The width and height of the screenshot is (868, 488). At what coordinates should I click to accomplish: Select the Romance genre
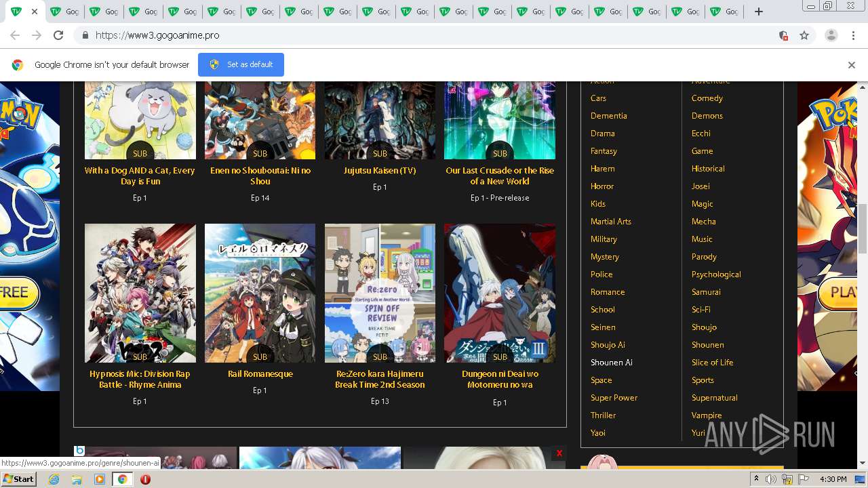click(608, 292)
